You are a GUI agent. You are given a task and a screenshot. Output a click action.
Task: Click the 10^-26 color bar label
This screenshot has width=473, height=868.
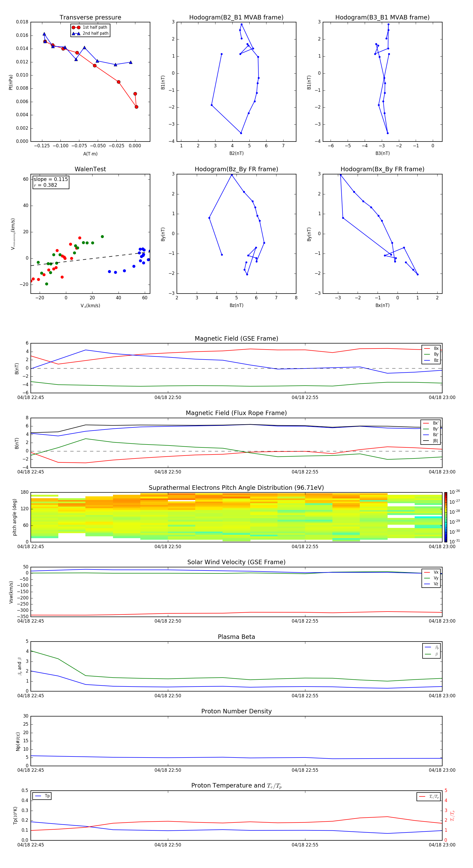[x=455, y=492]
